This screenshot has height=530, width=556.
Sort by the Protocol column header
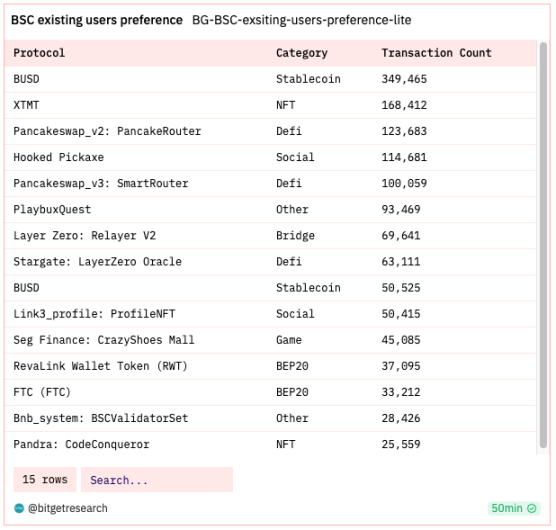click(x=39, y=53)
